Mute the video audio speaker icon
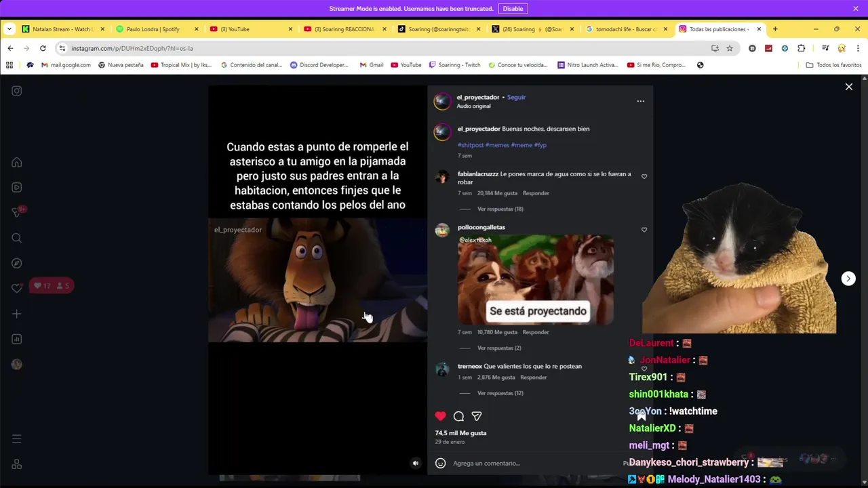This screenshot has width=868, height=488. (416, 464)
